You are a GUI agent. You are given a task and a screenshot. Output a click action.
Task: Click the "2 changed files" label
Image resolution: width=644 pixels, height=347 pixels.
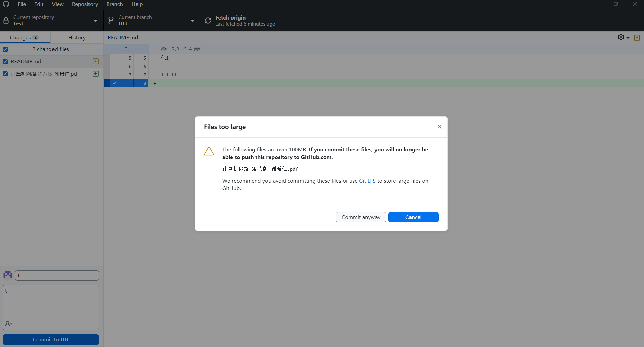[51, 49]
